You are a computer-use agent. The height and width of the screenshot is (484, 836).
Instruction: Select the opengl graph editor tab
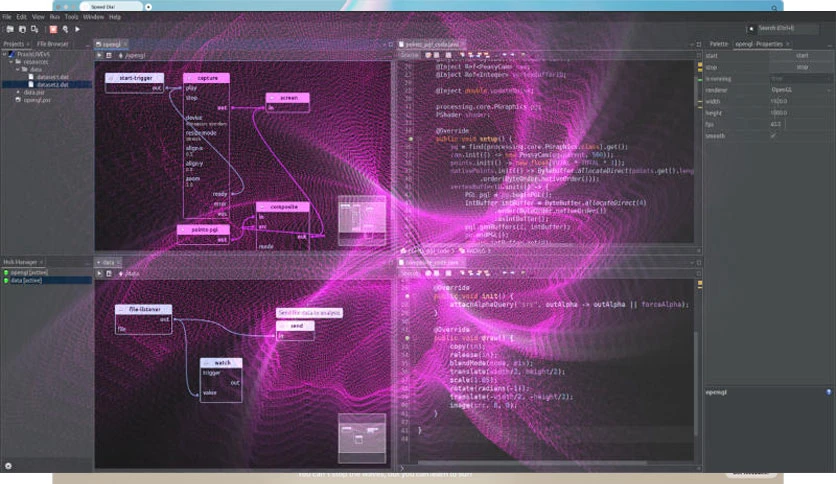click(111, 44)
